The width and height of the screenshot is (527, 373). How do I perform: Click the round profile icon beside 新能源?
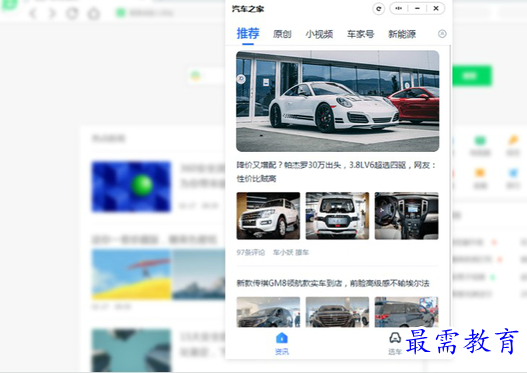pyautogui.click(x=442, y=34)
